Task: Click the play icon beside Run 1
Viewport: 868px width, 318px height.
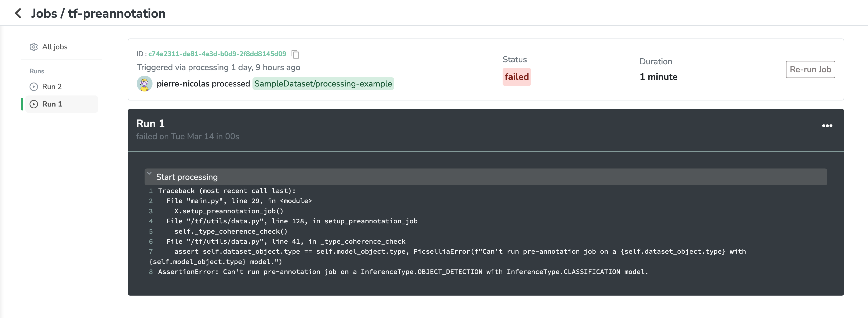Action: tap(34, 104)
